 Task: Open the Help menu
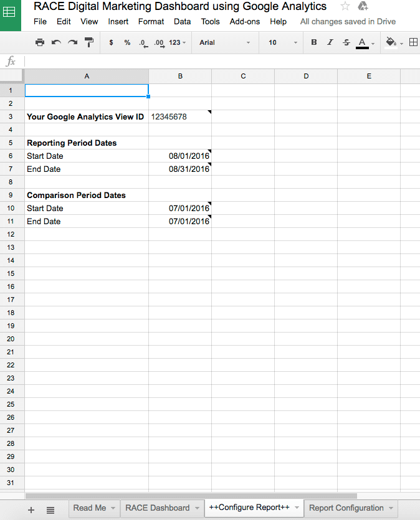coord(278,22)
